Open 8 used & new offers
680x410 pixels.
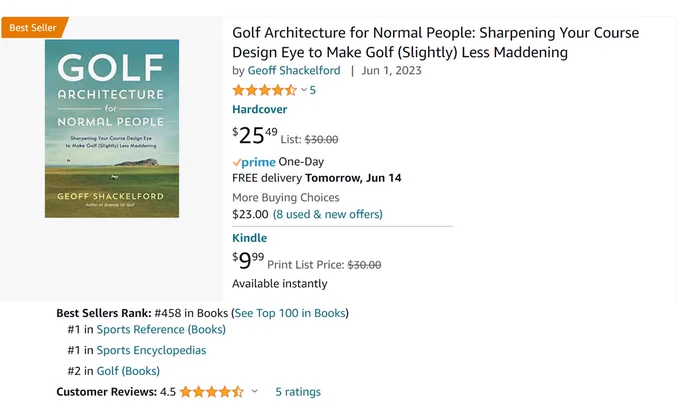327,214
